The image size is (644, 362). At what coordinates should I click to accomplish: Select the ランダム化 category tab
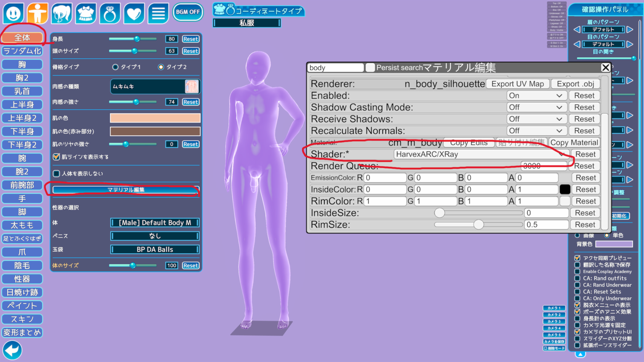(x=22, y=51)
